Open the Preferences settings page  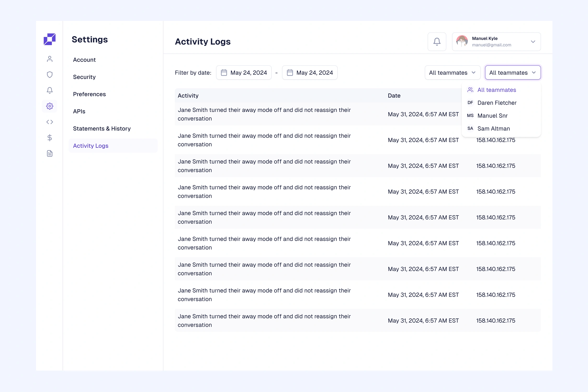pos(89,94)
